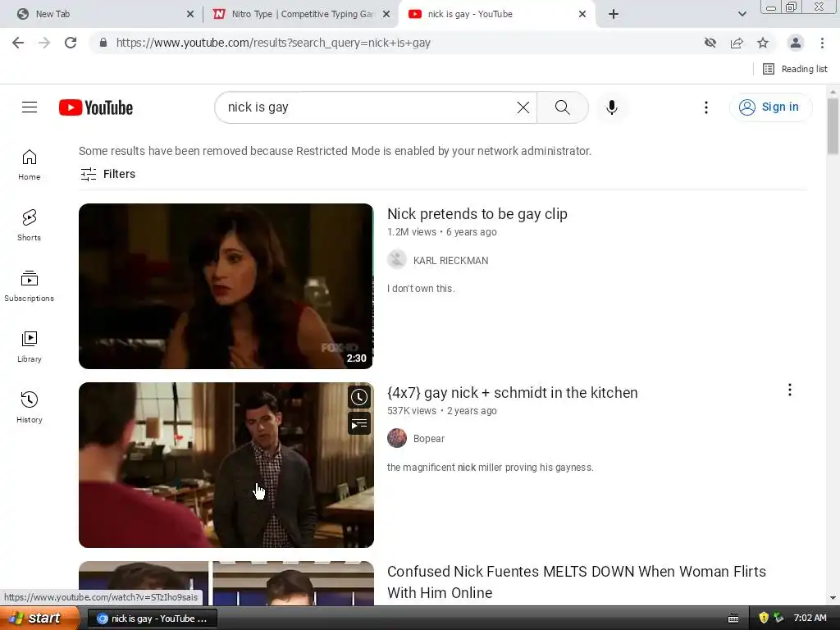Viewport: 840px width, 630px height.
Task: Open the 'Confused Nick Fuentes MELTS DOWN' video title
Action: click(577, 582)
